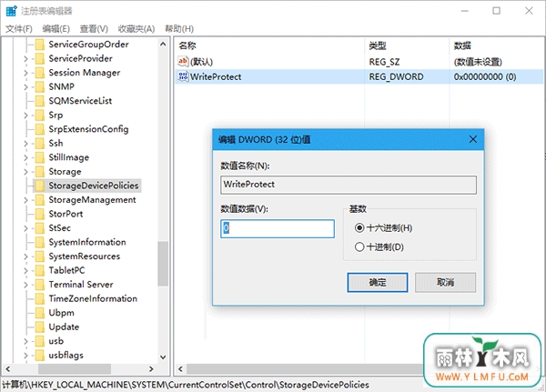Click the SNMP folder icon
Screen dimensions: 546x392
pyautogui.click(x=40, y=86)
